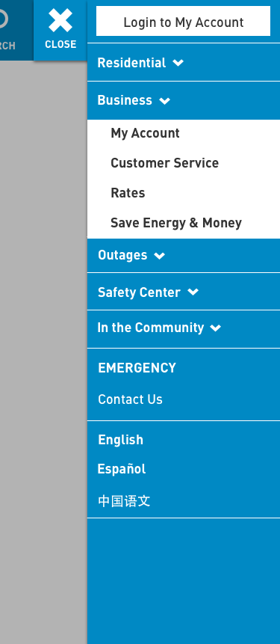
Task: Open the Outages menu label
Action: pos(122,255)
